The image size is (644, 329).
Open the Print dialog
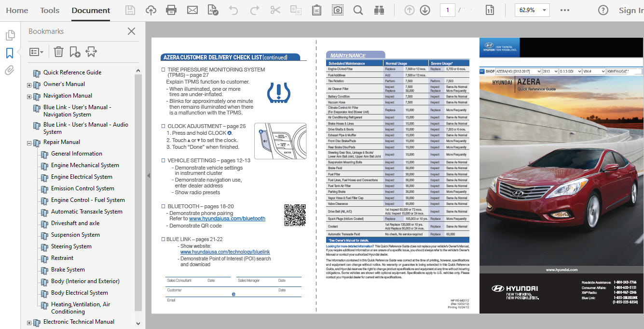[x=171, y=10]
